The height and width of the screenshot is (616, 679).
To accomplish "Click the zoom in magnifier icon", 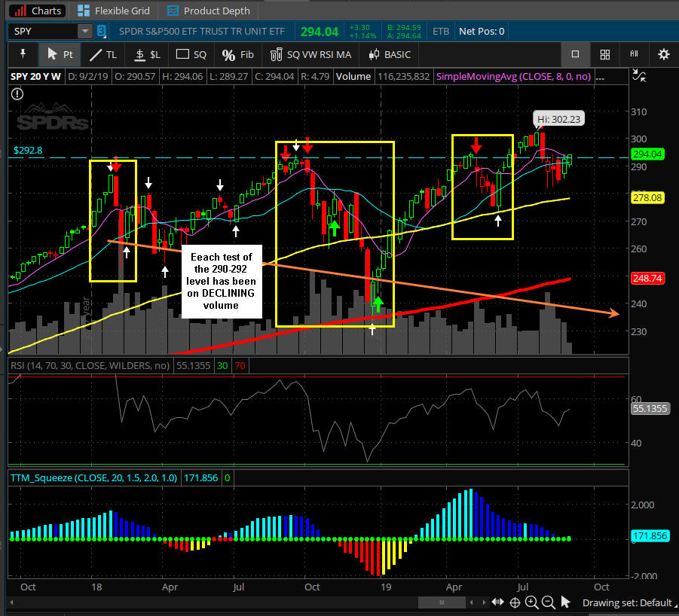I will click(x=531, y=602).
